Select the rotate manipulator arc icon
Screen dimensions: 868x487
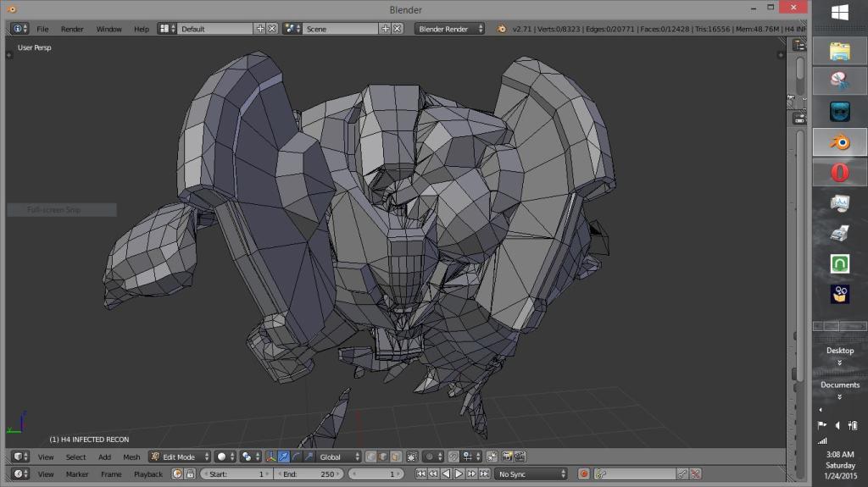pyautogui.click(x=296, y=457)
